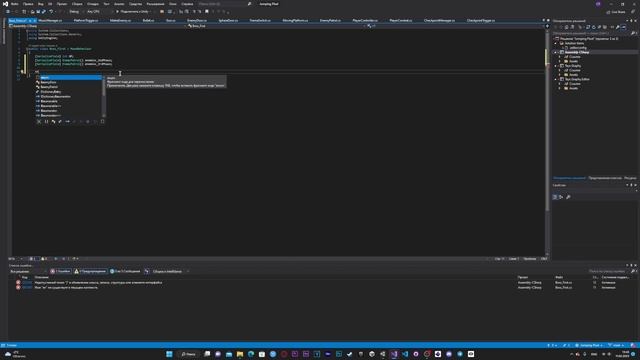Open the Сборка menu
The image size is (640, 360).
click(x=77, y=4)
